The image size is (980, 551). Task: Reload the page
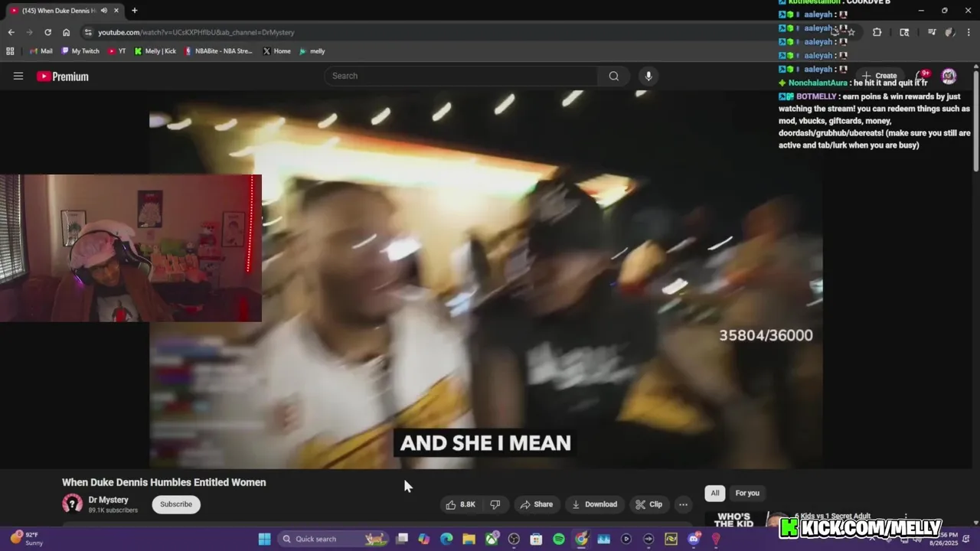click(47, 32)
